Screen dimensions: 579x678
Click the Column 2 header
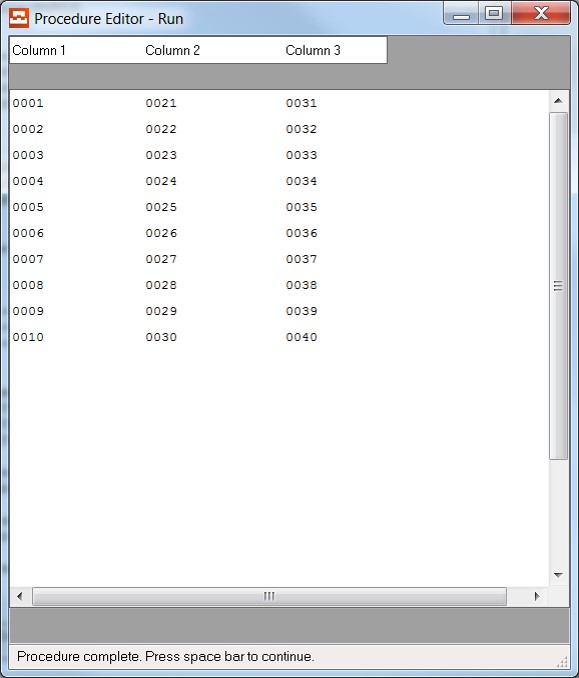(173, 50)
